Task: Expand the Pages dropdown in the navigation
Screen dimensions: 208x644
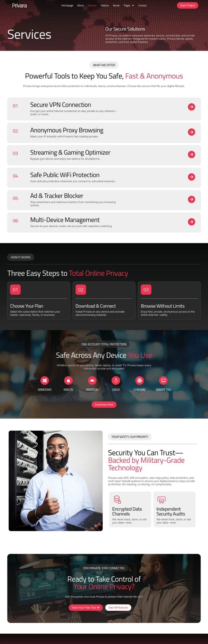Action: (x=129, y=5)
